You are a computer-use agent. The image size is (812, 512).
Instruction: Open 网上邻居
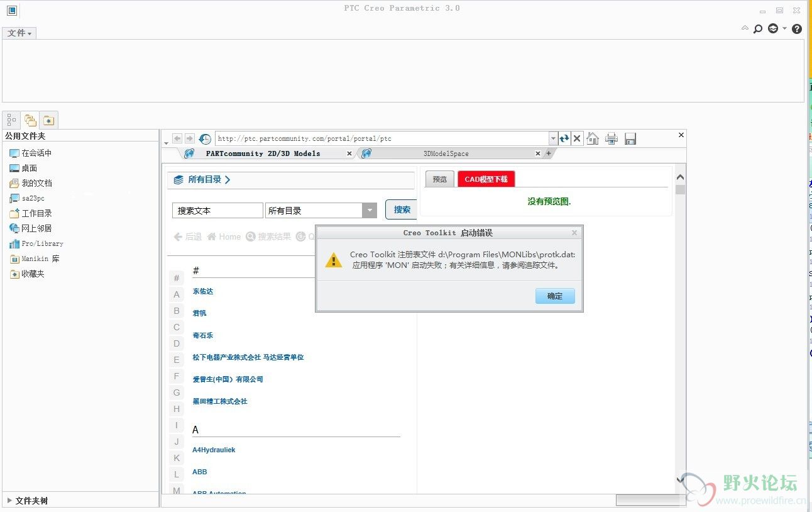[x=31, y=228]
